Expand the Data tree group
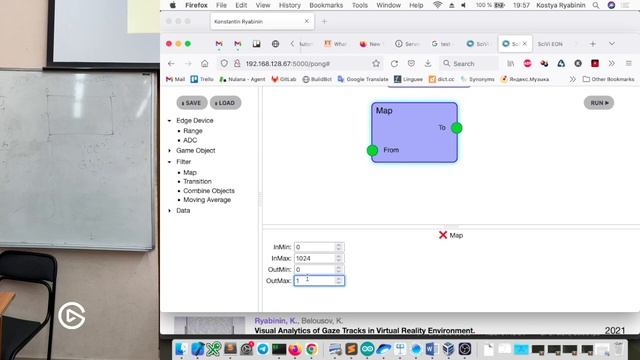The width and height of the screenshot is (640, 360). tap(170, 211)
